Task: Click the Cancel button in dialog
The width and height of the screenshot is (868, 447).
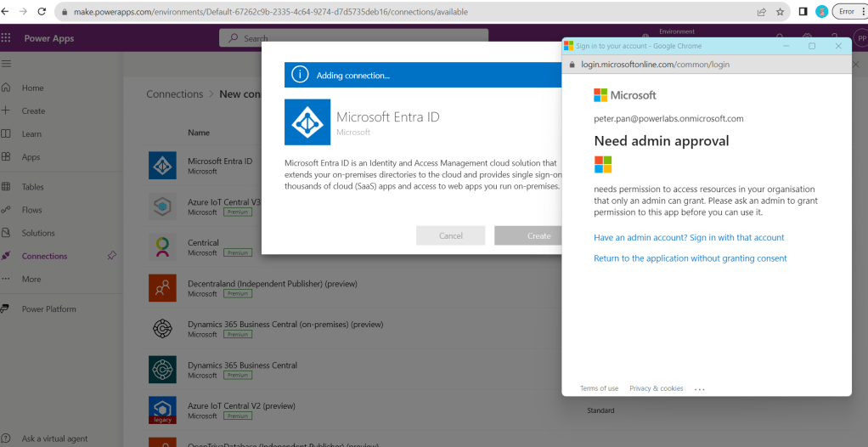Action: tap(451, 235)
